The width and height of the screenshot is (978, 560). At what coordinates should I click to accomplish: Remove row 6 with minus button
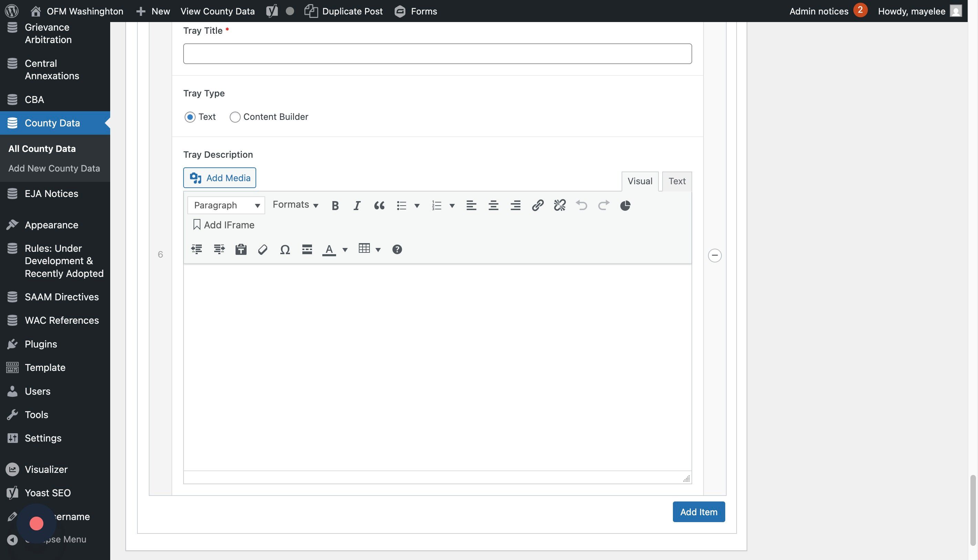click(x=715, y=256)
